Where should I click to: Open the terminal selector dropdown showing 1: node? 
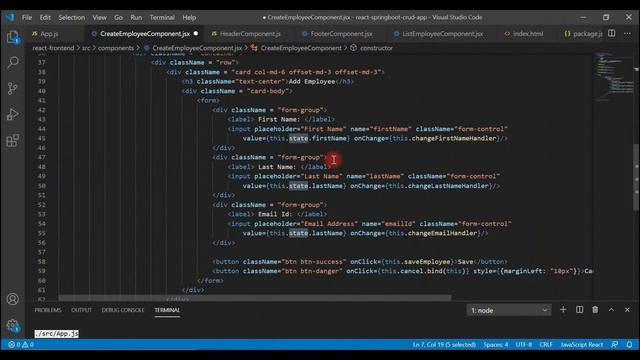click(509, 310)
